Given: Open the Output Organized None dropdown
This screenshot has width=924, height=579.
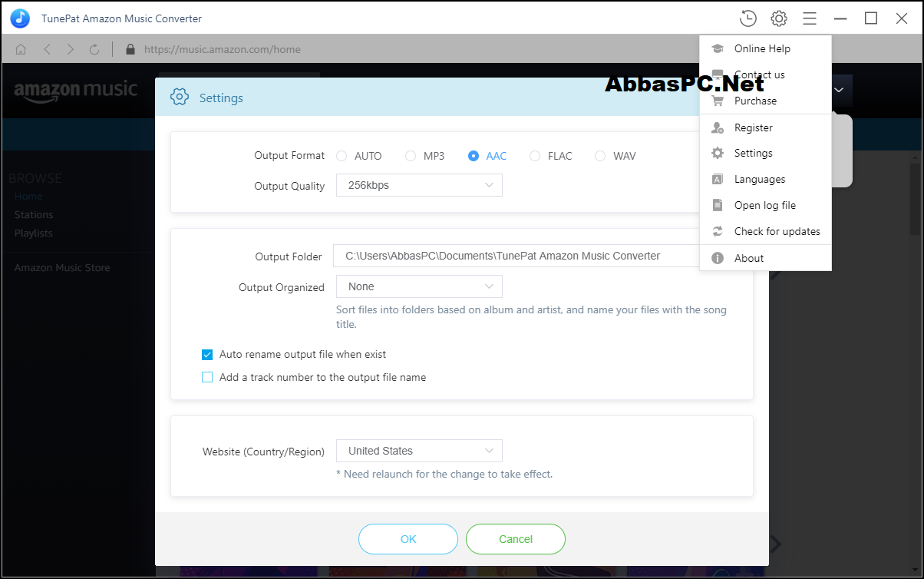Looking at the screenshot, I should (x=419, y=286).
